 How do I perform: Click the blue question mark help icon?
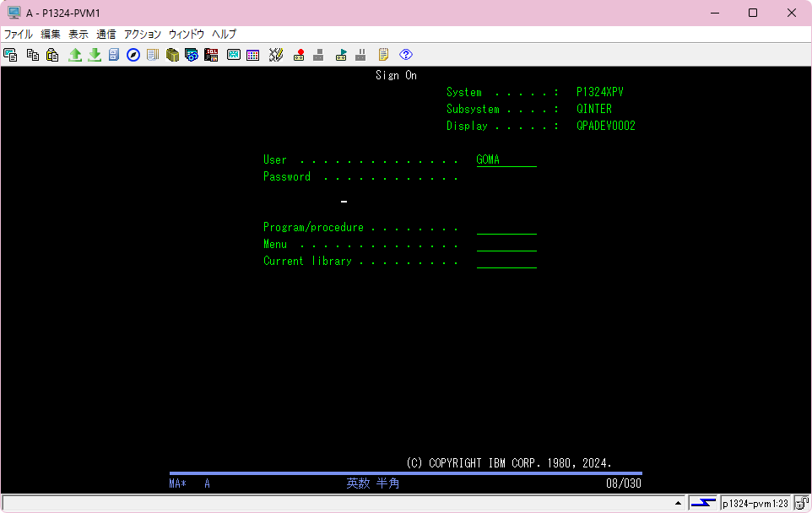(406, 54)
